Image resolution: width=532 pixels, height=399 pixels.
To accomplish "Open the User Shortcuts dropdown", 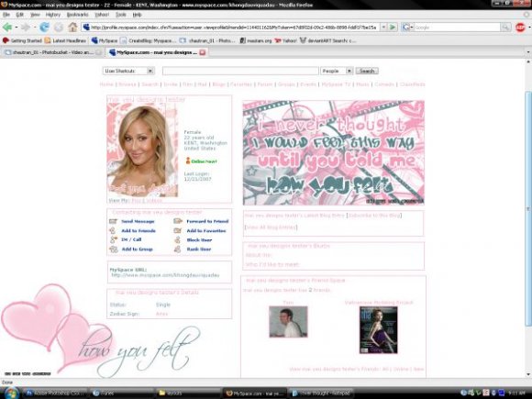I will tap(128, 71).
